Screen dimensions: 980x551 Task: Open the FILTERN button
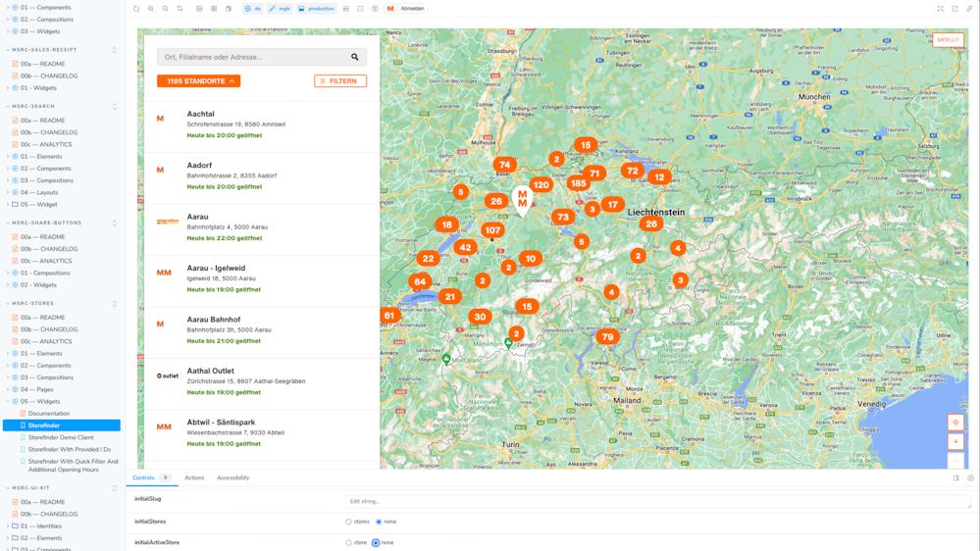click(x=340, y=81)
